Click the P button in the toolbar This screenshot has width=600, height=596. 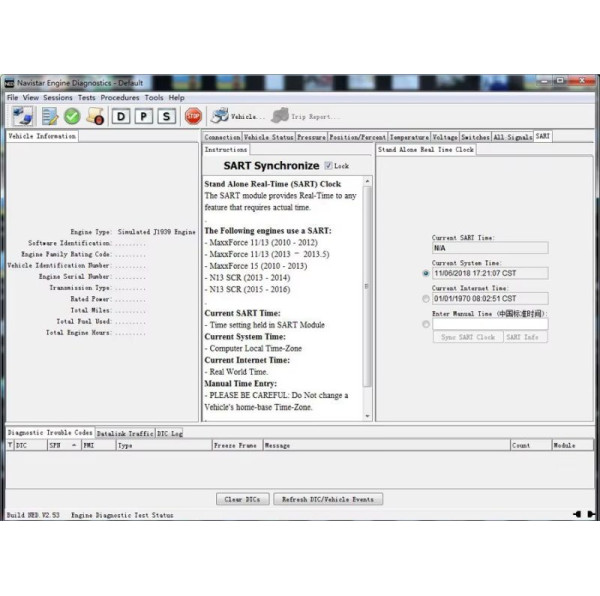tap(142, 117)
